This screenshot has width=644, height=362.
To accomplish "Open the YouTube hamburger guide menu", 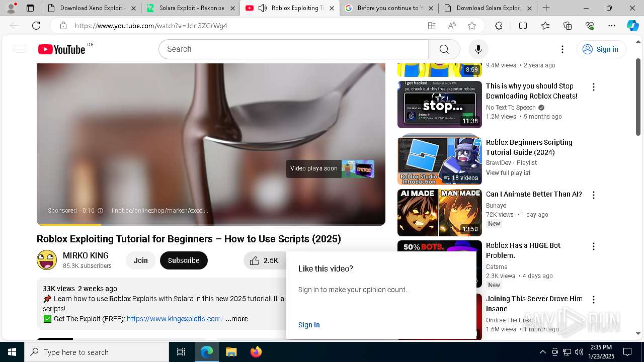I will click(20, 49).
